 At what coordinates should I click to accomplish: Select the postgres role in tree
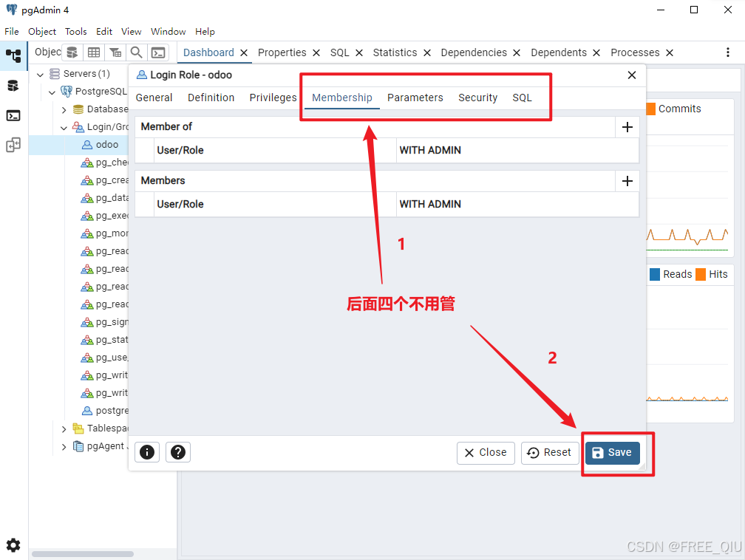tap(112, 410)
